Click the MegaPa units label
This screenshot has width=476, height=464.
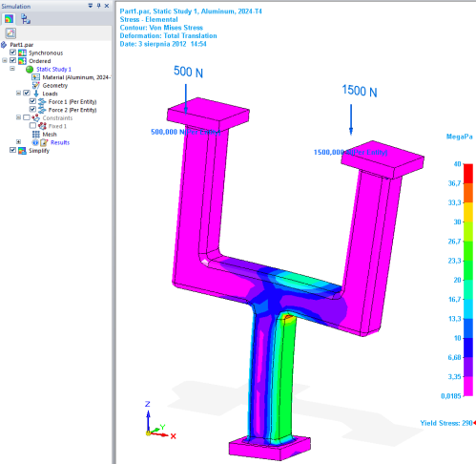pos(460,137)
